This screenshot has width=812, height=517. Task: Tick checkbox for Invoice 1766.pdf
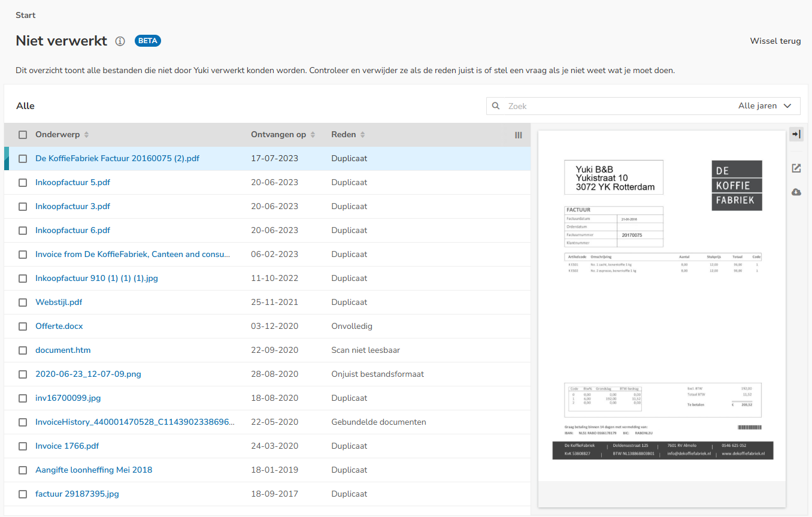pos(23,446)
